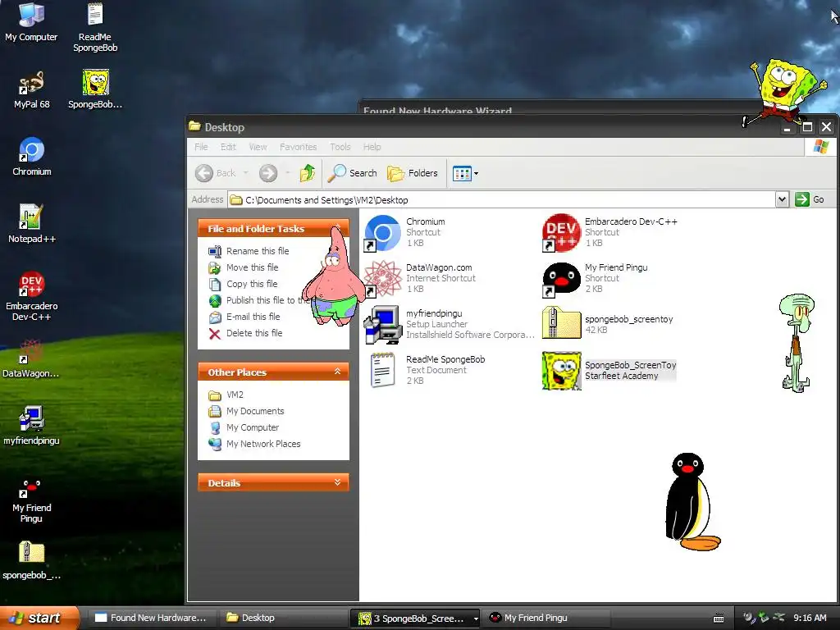Viewport: 840px width, 630px height.
Task: Switch to Desktop taskbar button
Action: [283, 618]
